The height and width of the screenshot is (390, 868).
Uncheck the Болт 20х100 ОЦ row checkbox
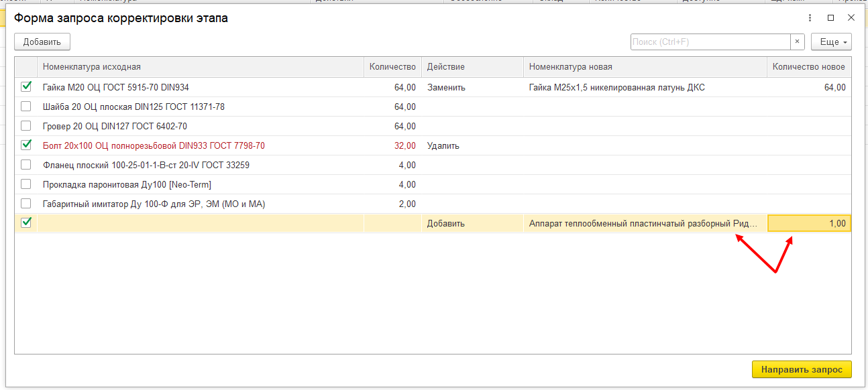[26, 145]
